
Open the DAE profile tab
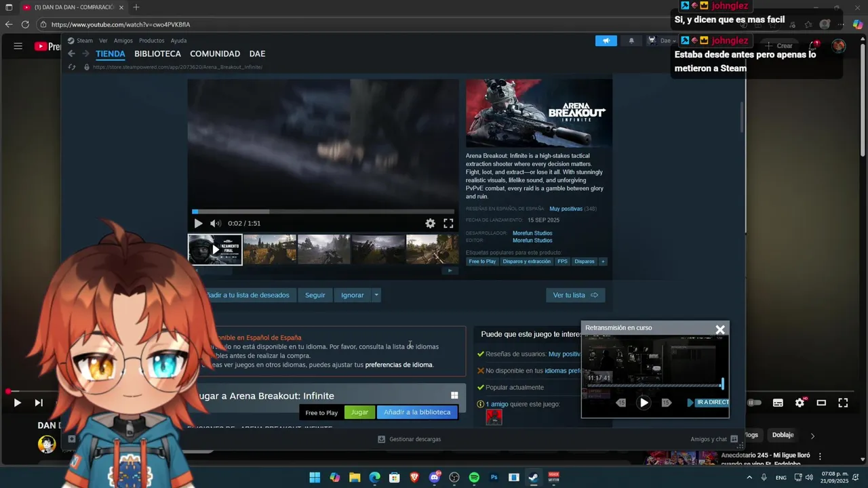(257, 54)
